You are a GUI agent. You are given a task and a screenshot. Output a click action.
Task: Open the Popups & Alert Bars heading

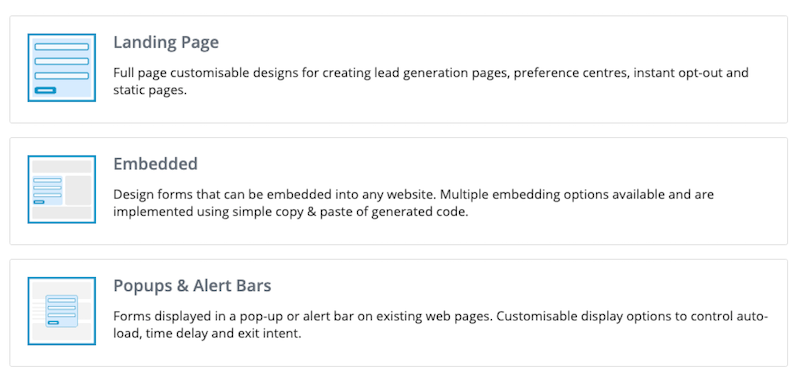192,286
